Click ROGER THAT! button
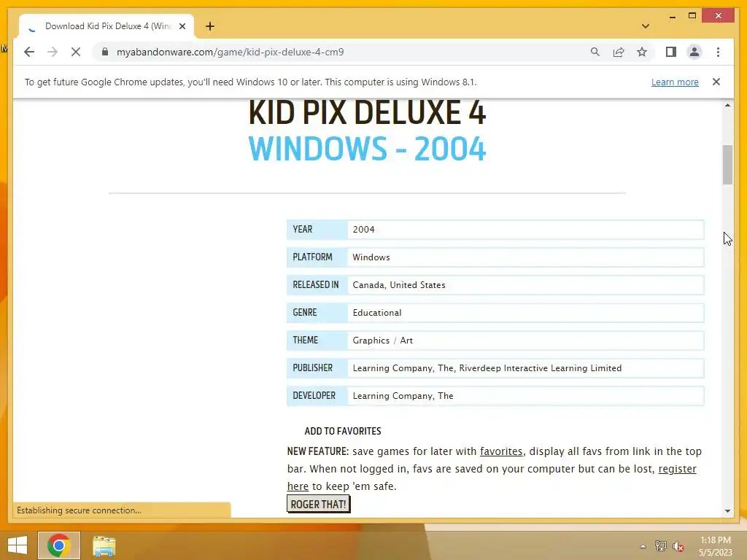The image size is (747, 560). [318, 505]
